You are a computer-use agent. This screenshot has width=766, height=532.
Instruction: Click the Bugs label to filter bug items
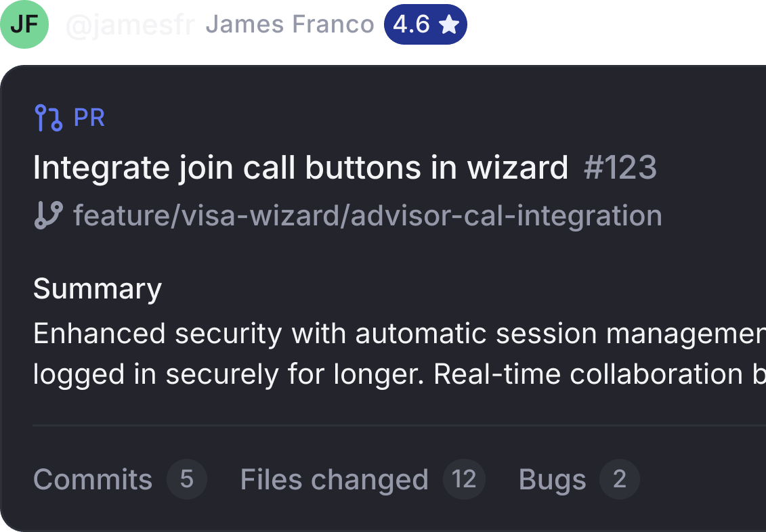552,479
